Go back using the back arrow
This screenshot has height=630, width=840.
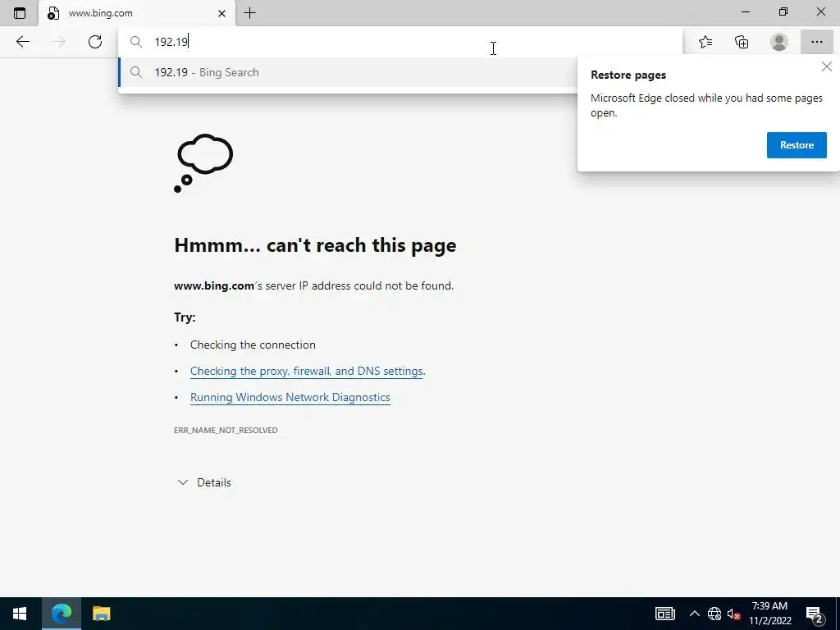pos(22,42)
